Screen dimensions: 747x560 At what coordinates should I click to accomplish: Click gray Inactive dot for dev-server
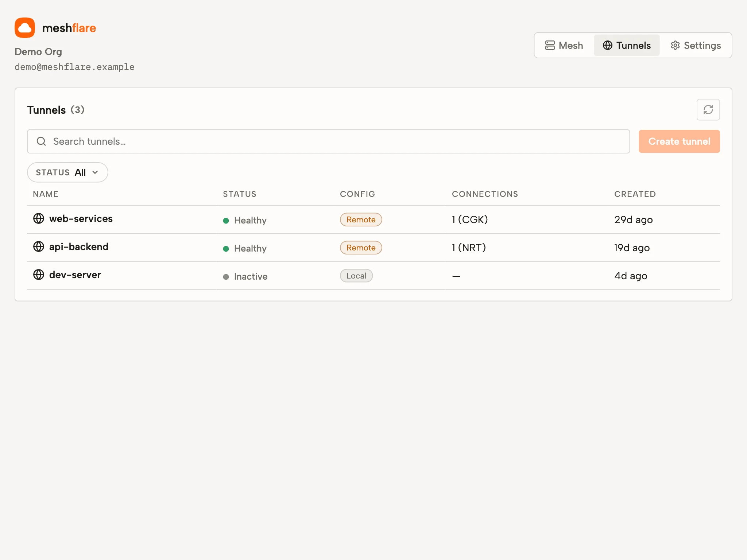coord(226,277)
